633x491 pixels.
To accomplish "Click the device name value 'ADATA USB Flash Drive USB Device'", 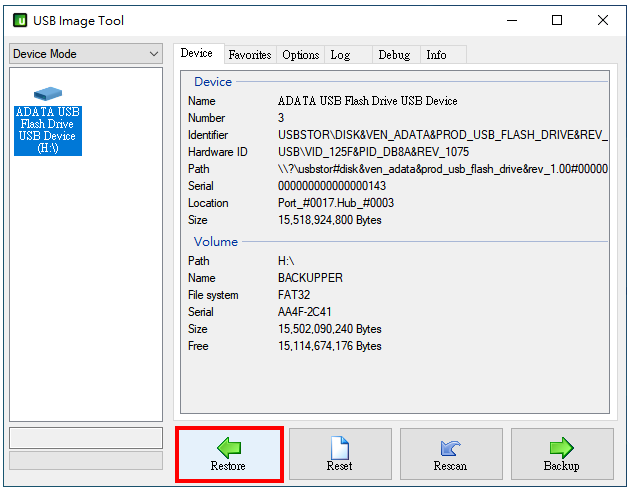I will point(367,101).
